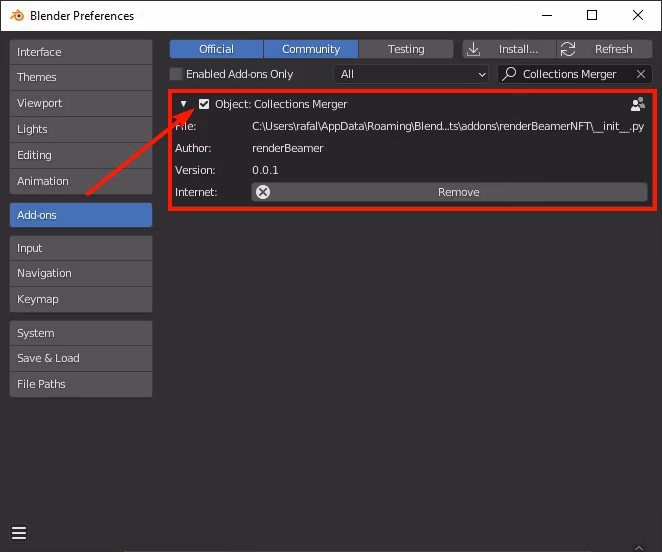The width and height of the screenshot is (662, 552).
Task: Click the Remove add-on button
Action: coord(449,192)
